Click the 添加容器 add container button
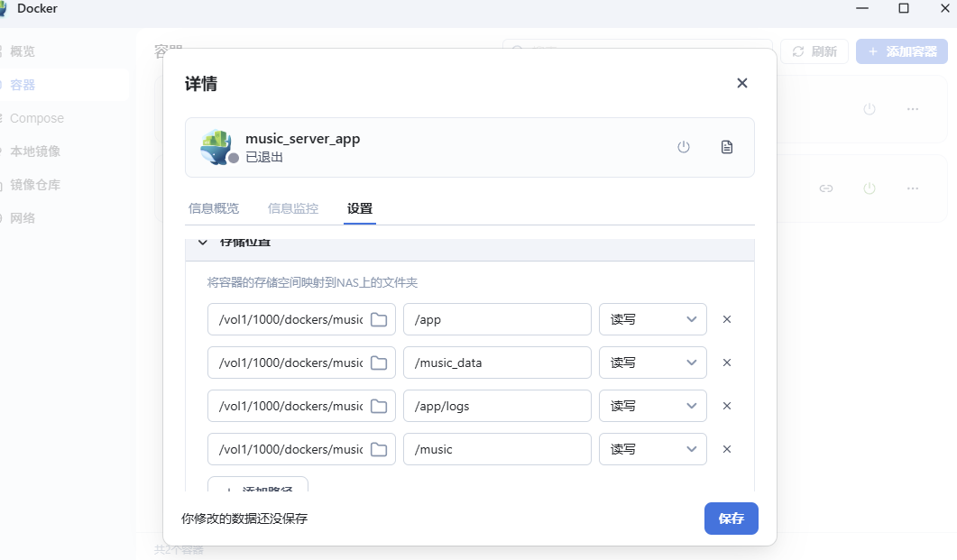Image resolution: width=957 pixels, height=560 pixels. point(901,51)
